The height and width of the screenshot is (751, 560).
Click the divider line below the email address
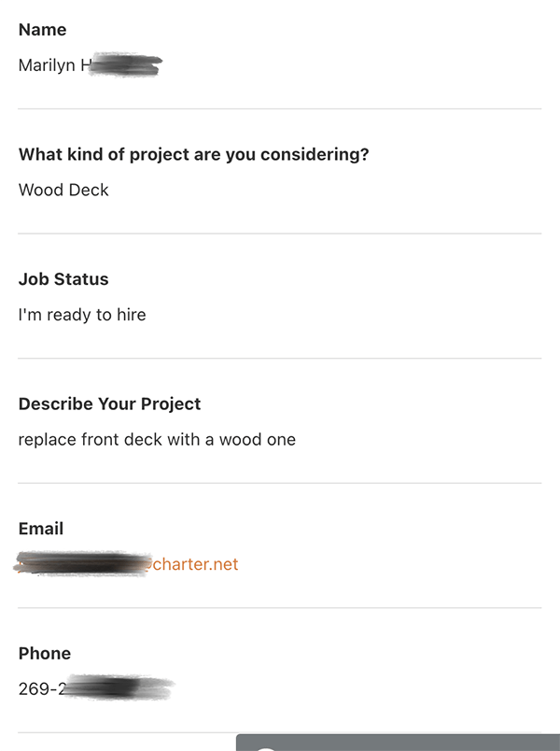[x=280, y=608]
